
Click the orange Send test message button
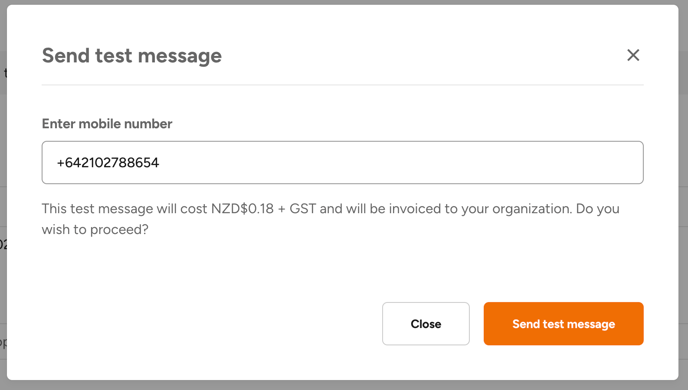tap(563, 324)
